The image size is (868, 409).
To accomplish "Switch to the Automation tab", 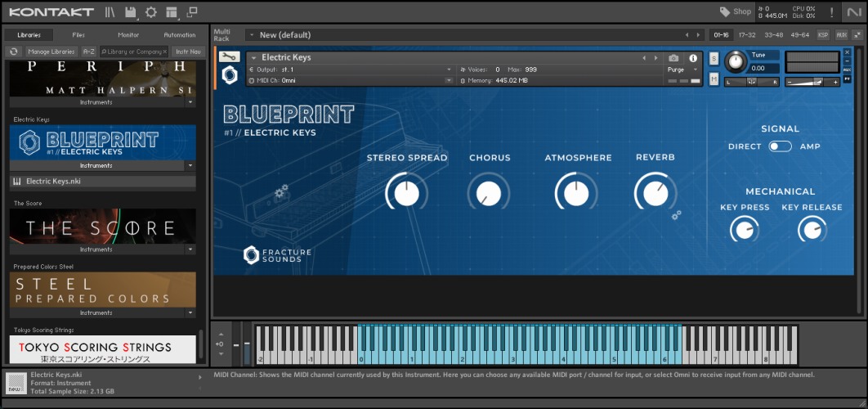I will click(x=179, y=35).
